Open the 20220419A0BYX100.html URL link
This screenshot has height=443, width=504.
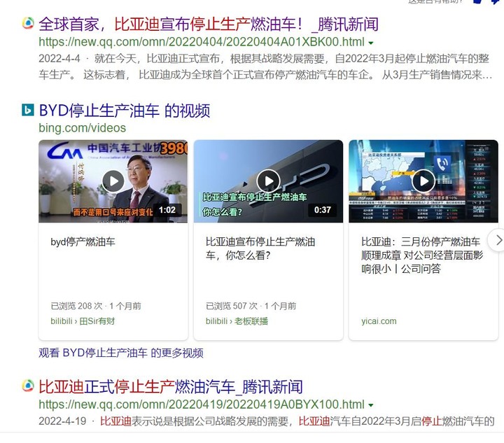[x=202, y=405]
